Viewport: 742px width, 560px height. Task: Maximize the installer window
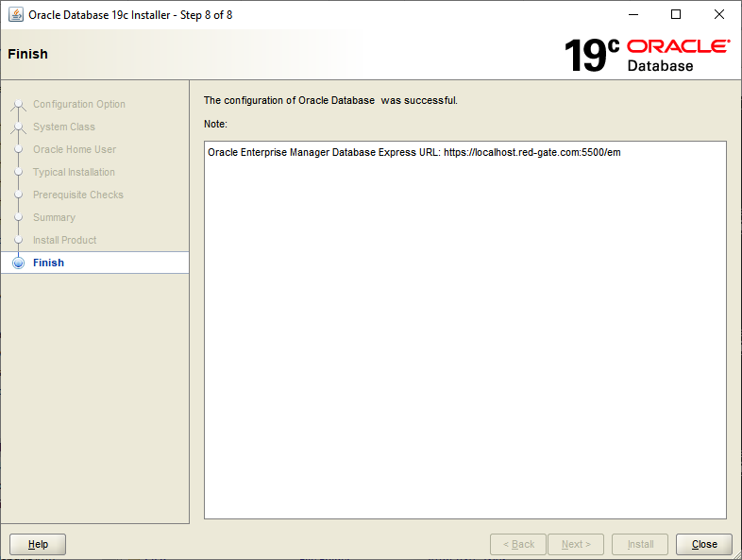(676, 15)
